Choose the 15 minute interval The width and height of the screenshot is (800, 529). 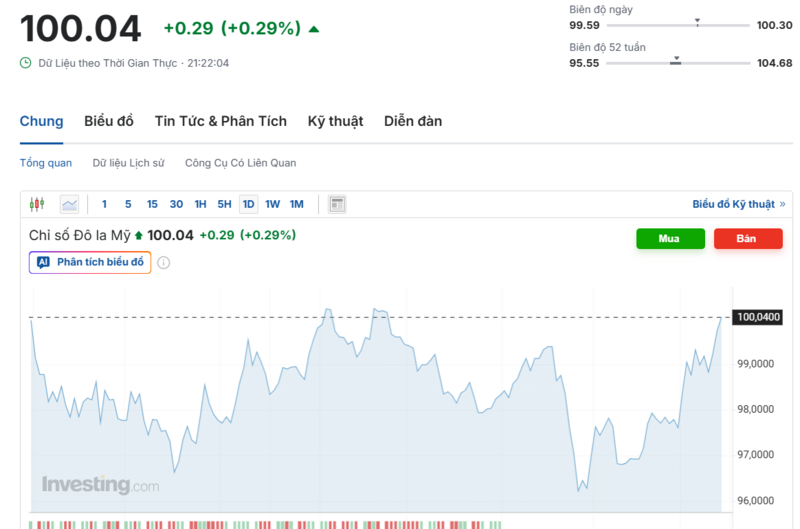click(152, 204)
